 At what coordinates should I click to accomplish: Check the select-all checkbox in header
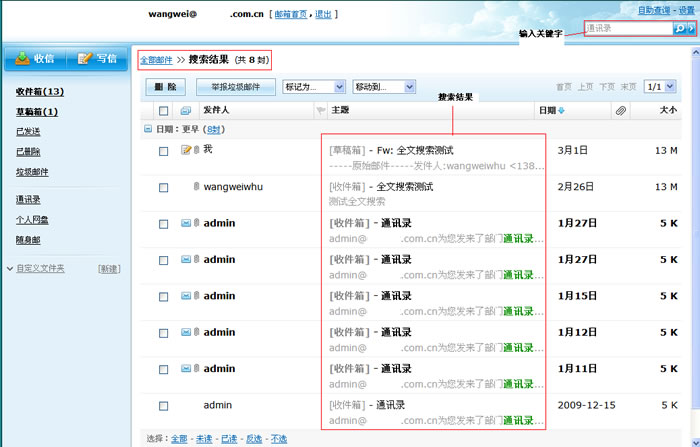pyautogui.click(x=163, y=110)
